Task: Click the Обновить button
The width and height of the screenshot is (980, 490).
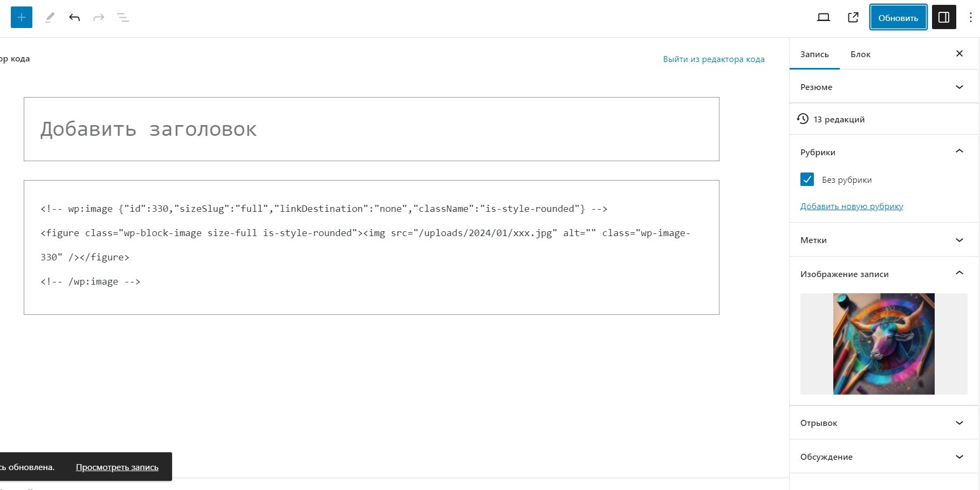Action: 898,17
